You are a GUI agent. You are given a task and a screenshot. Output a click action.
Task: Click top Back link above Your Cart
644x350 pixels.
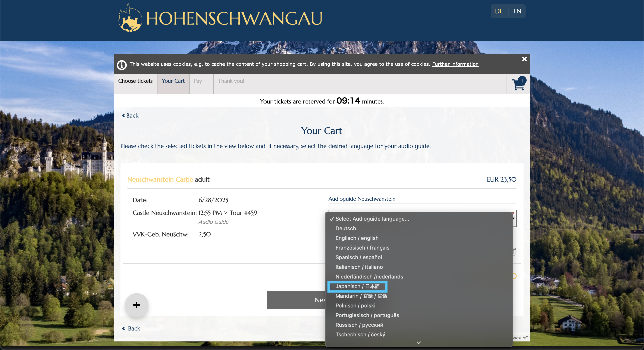coord(130,115)
